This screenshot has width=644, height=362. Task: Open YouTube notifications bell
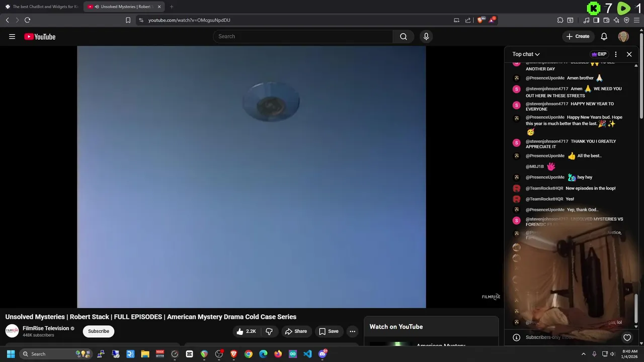click(x=604, y=36)
